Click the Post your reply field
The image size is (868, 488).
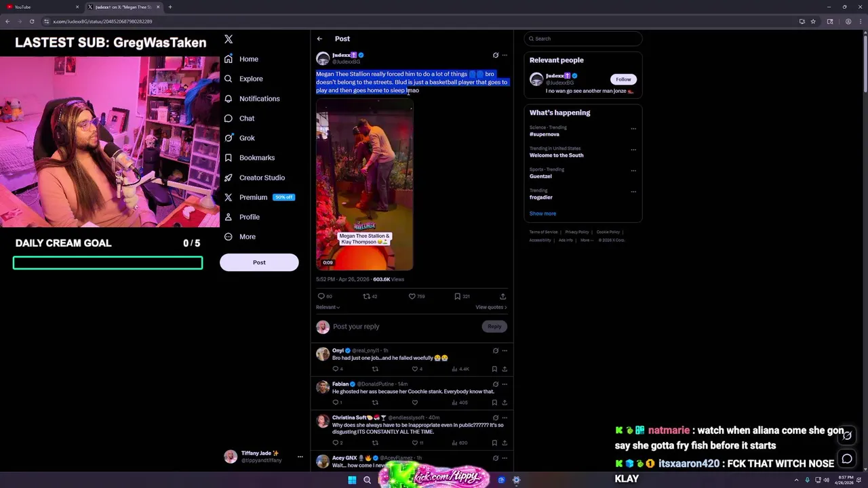(404, 327)
